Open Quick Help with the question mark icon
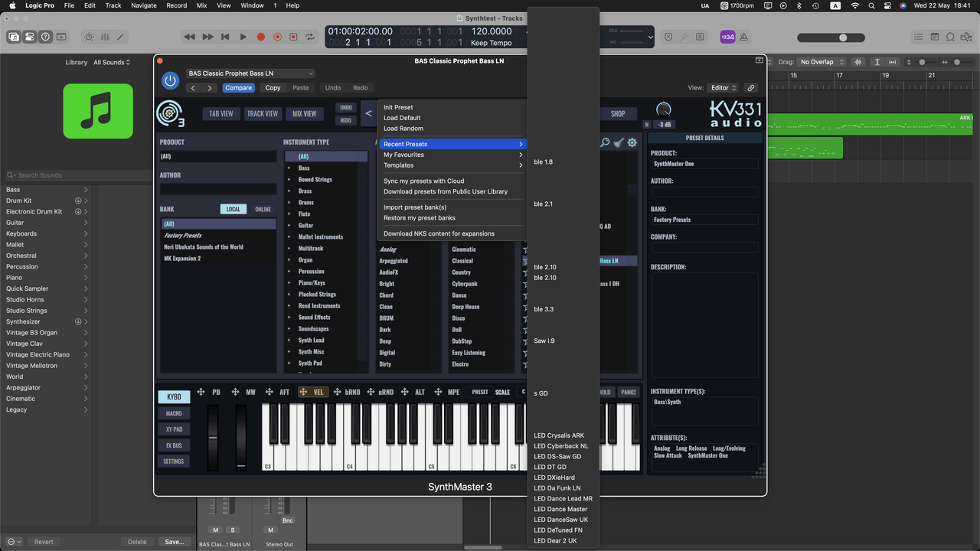The image size is (980, 551). tap(45, 37)
